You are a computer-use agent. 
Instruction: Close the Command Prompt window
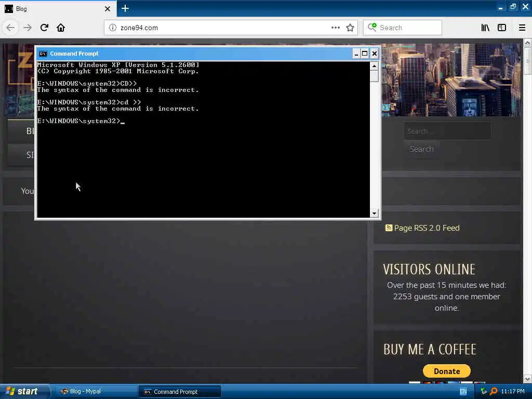click(x=374, y=54)
